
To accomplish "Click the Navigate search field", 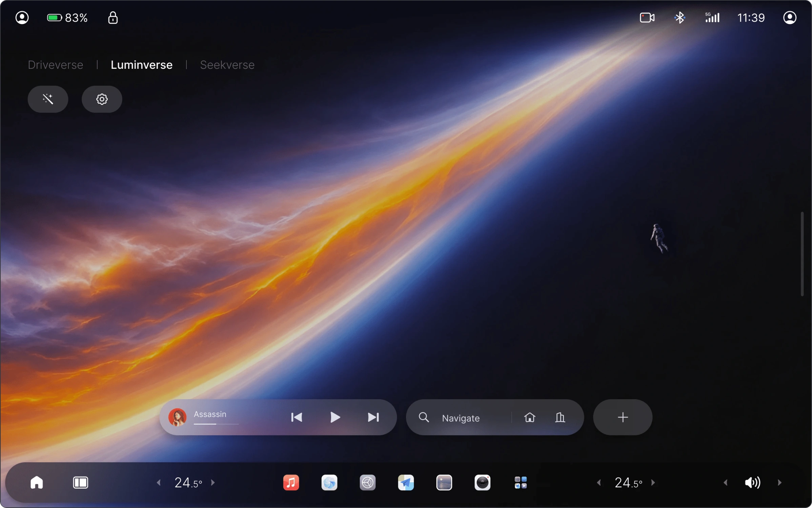I will pos(461,418).
